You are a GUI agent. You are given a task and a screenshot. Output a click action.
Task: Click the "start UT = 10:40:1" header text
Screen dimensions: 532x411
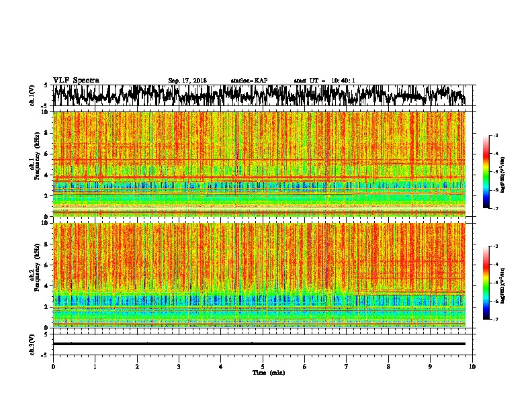pos(324,81)
